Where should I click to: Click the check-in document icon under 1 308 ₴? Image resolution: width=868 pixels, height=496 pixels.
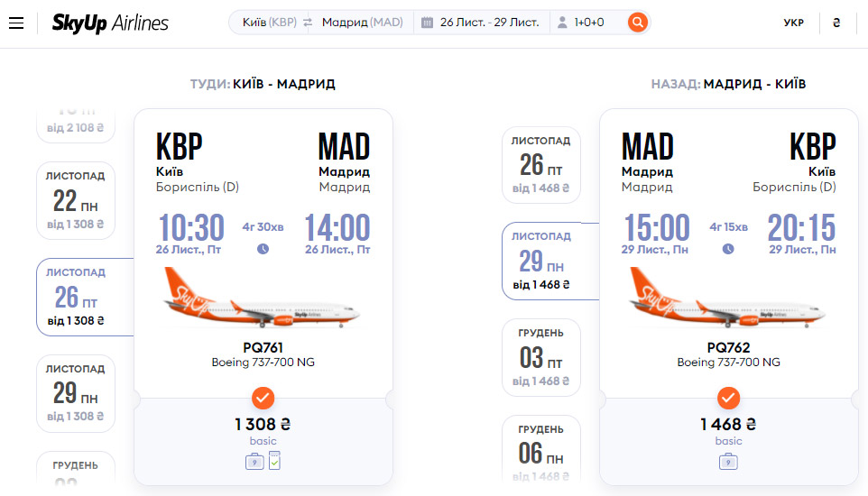274,461
